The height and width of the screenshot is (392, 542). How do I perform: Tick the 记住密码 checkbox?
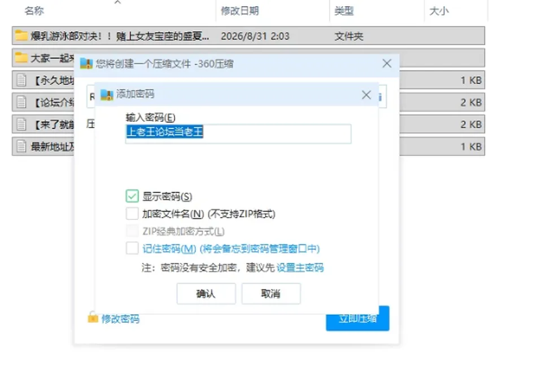(x=132, y=248)
